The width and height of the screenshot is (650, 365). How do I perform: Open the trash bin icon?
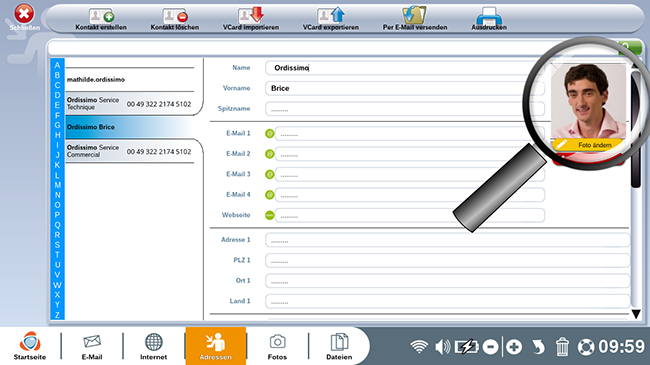coord(562,346)
